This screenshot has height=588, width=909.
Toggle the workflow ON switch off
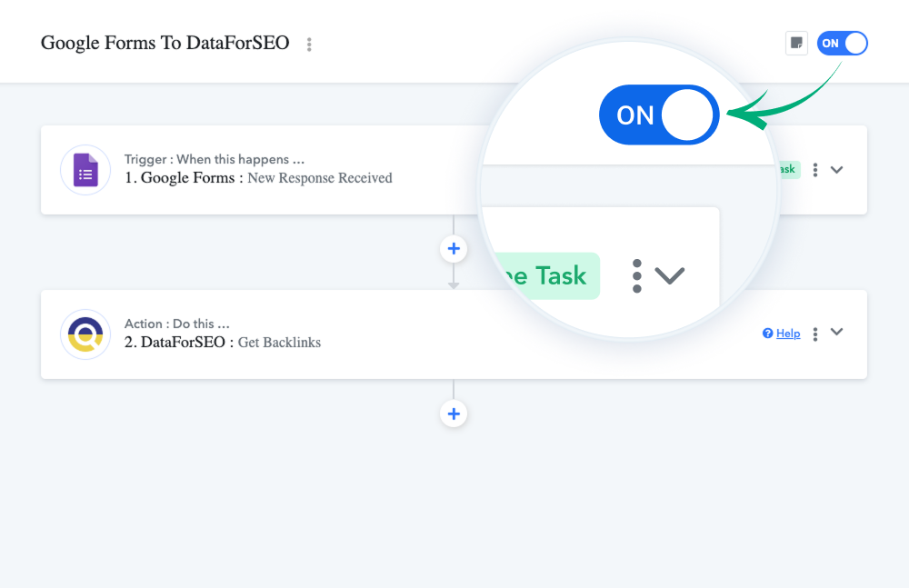click(x=842, y=44)
